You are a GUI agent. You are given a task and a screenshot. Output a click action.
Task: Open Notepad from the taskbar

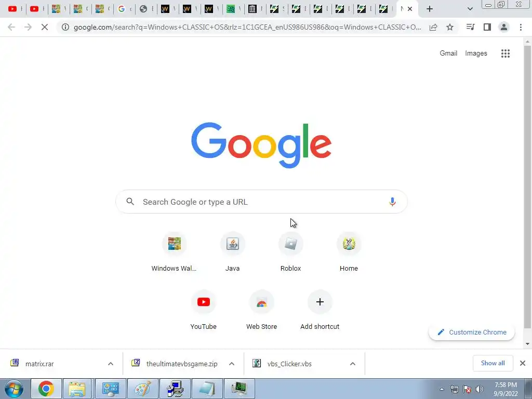click(207, 389)
